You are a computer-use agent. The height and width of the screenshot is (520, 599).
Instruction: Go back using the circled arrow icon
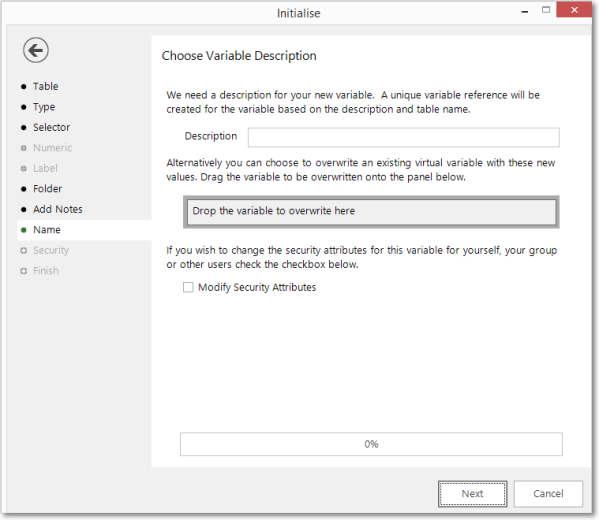pos(36,50)
